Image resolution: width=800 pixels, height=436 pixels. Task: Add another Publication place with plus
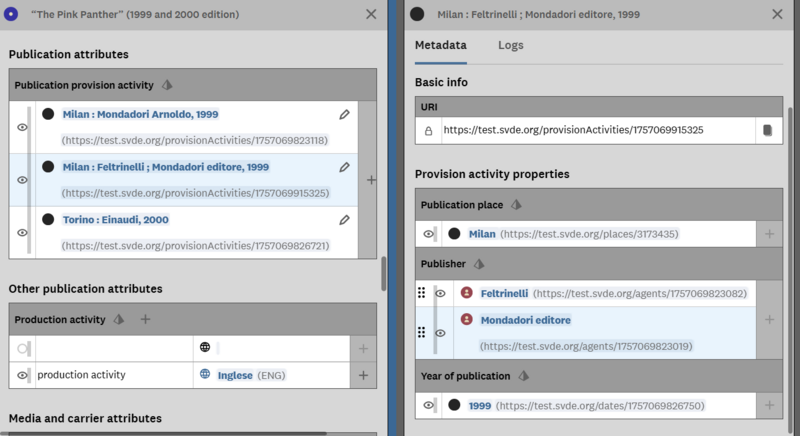[769, 234]
